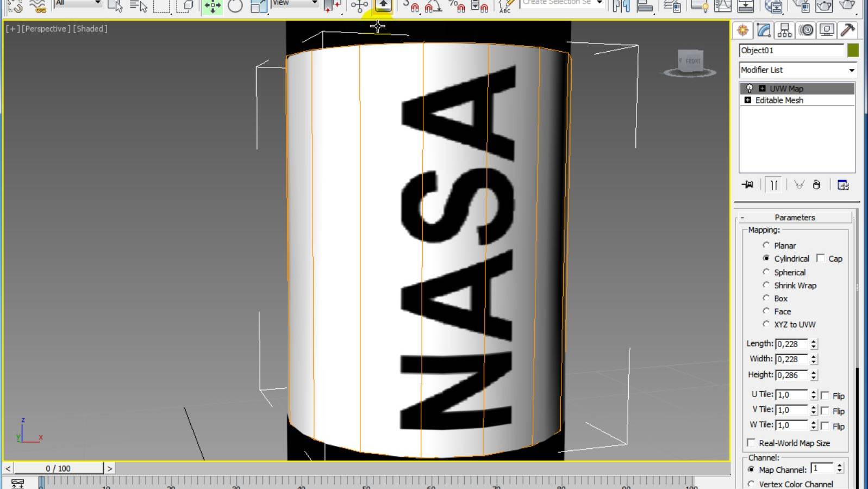Activate the Select and Move tool

tap(213, 6)
